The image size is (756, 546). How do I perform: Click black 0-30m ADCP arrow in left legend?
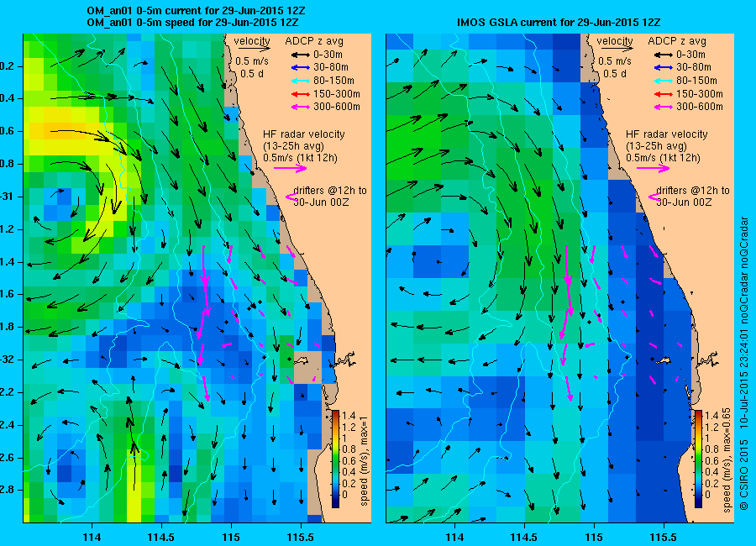[x=301, y=55]
